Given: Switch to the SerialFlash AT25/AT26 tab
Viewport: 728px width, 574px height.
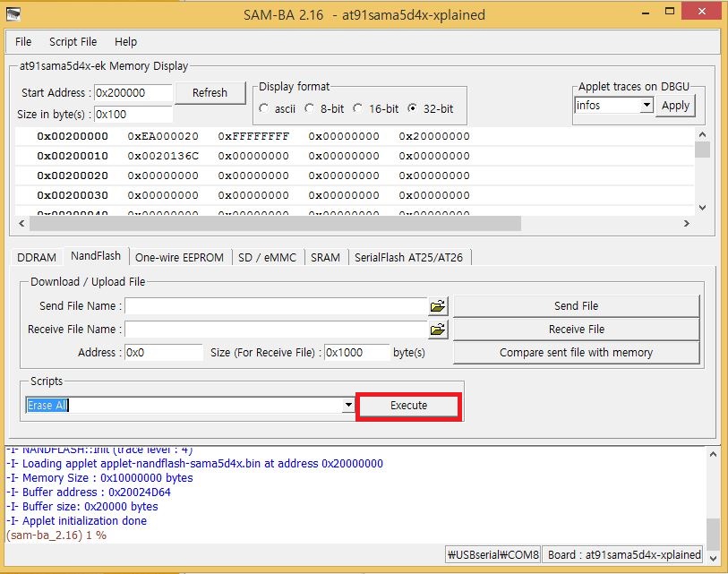Looking at the screenshot, I should [408, 257].
